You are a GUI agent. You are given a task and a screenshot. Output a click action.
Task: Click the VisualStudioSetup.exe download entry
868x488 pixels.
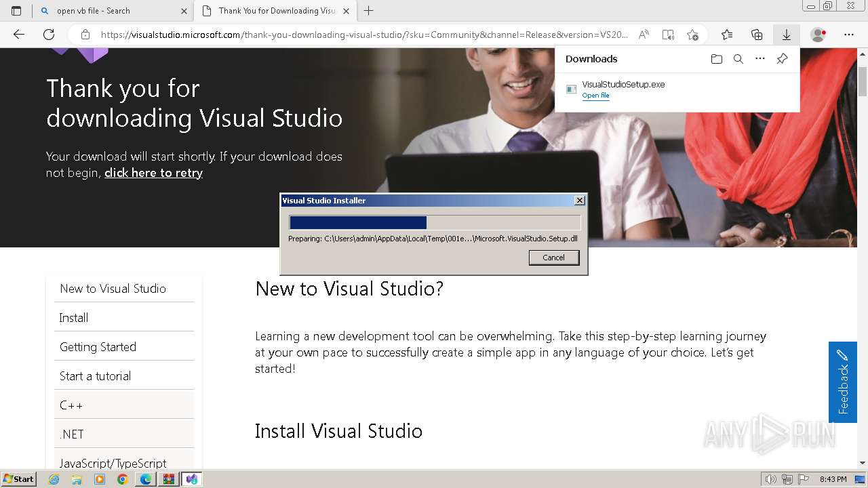tap(677, 89)
